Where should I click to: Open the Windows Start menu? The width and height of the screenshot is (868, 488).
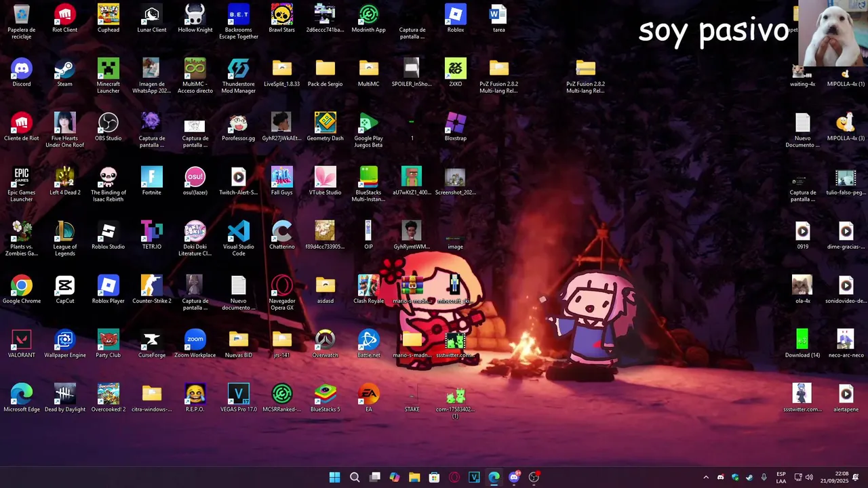334,477
